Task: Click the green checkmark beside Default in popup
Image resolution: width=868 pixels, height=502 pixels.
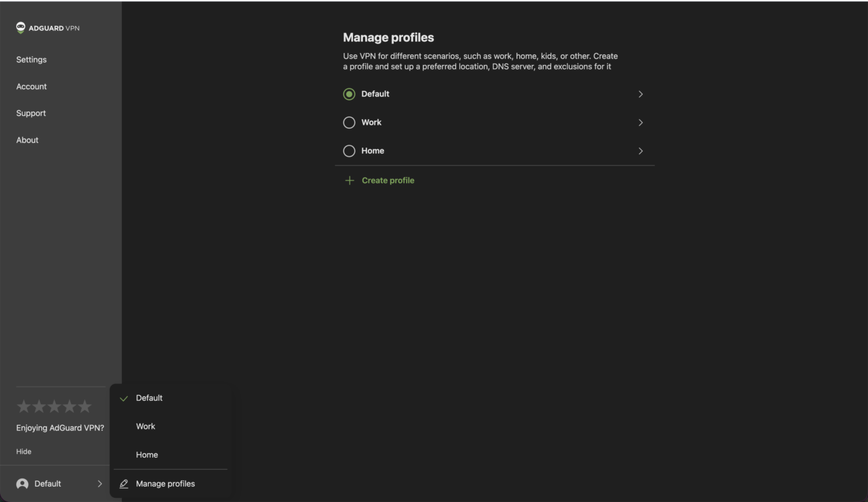Action: 124,398
